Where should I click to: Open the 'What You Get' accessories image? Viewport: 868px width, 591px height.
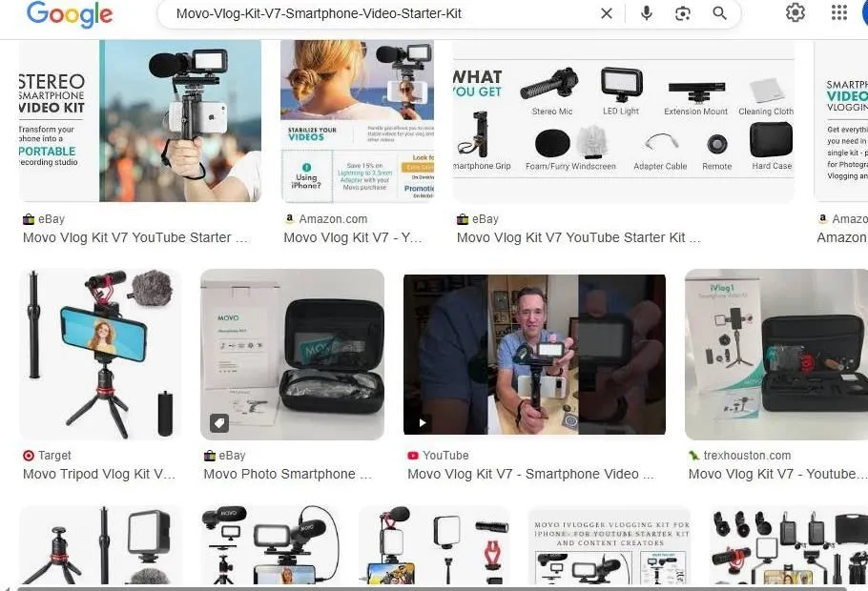click(623, 121)
